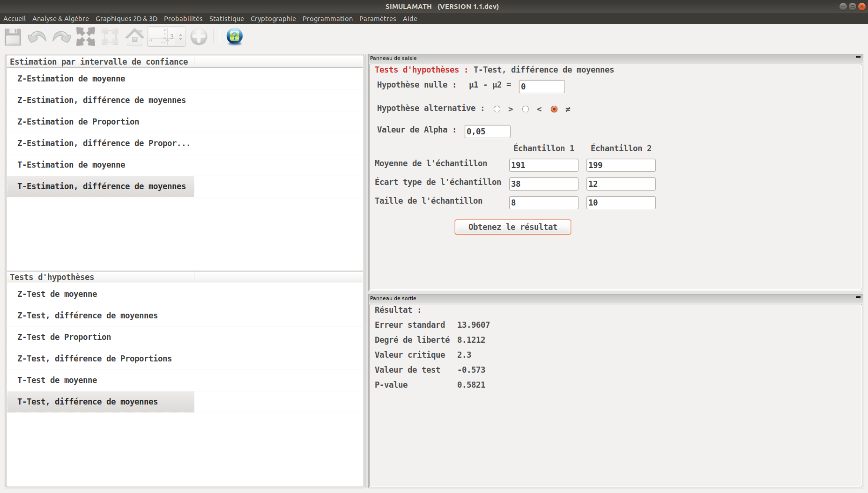Open the Programmation menu
868x493 pixels.
click(x=327, y=19)
